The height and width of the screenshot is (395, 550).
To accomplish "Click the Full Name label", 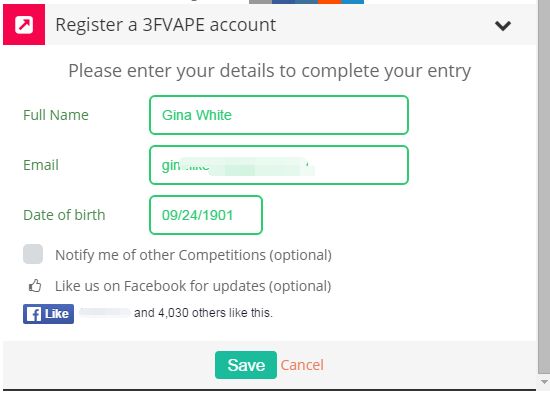I will 56,115.
